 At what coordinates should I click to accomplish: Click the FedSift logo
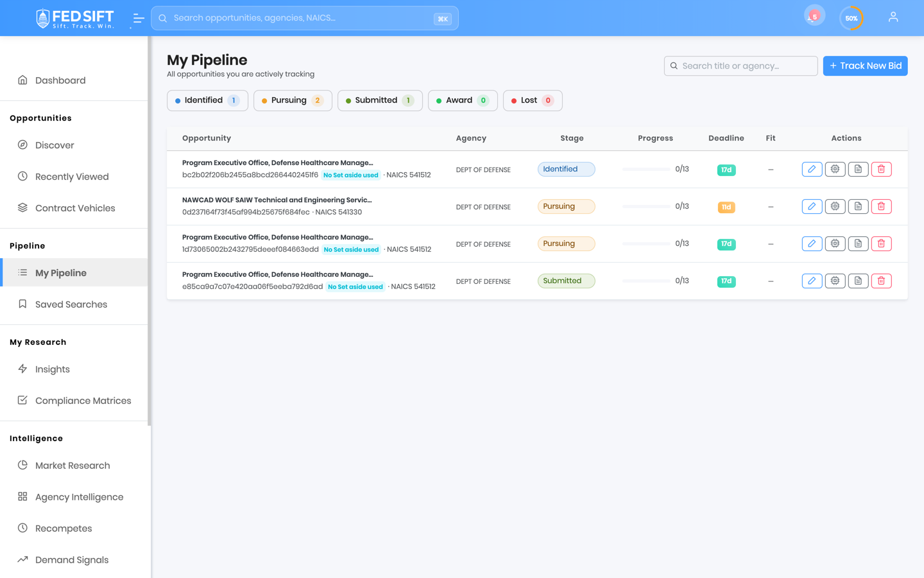(x=75, y=18)
